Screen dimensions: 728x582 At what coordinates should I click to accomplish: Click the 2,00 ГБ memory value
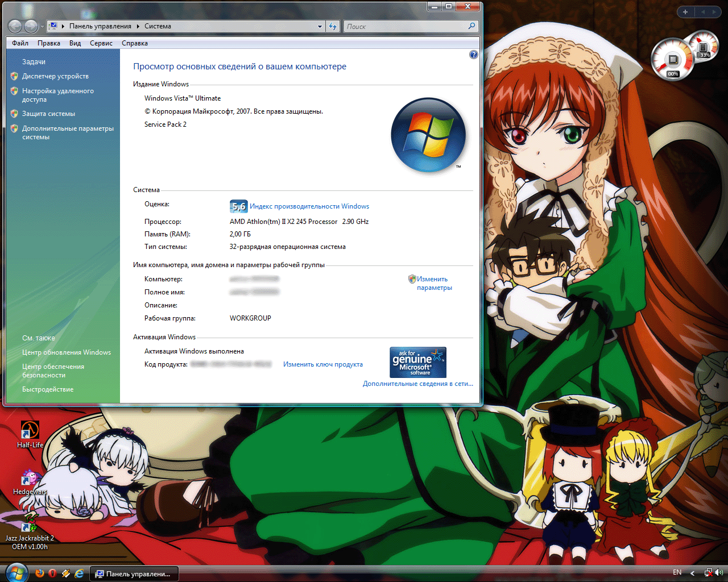240,234
